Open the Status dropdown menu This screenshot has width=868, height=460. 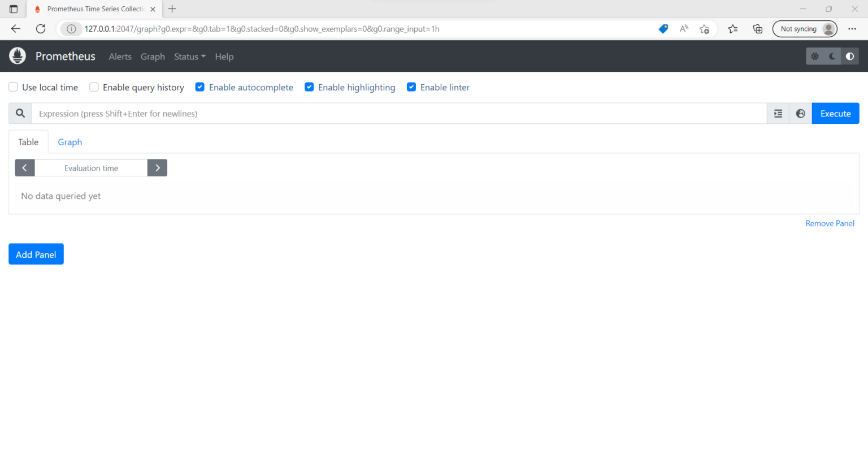(189, 57)
